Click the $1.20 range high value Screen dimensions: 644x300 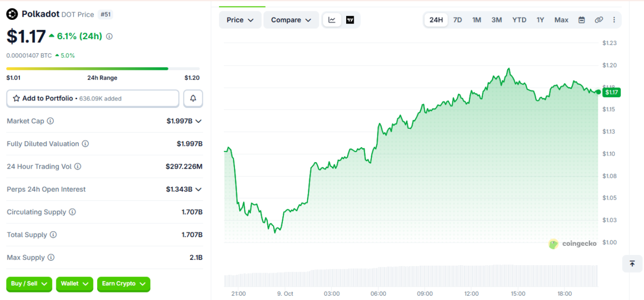tap(192, 78)
